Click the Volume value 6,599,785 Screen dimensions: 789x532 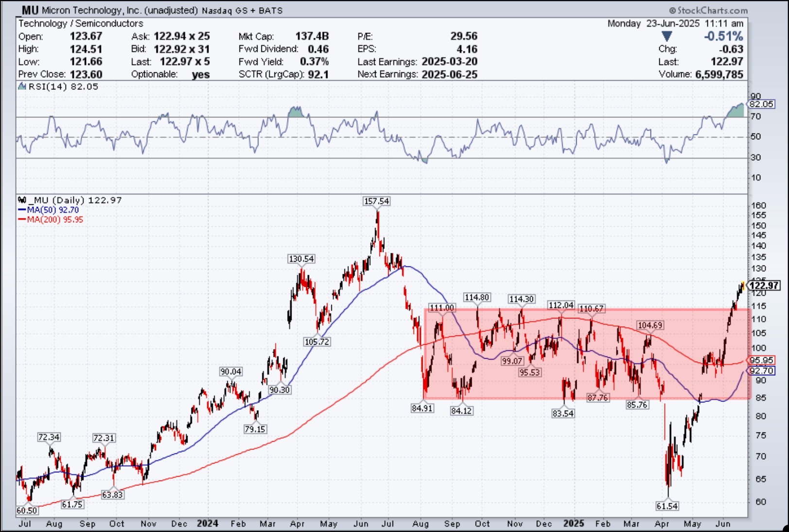click(719, 74)
